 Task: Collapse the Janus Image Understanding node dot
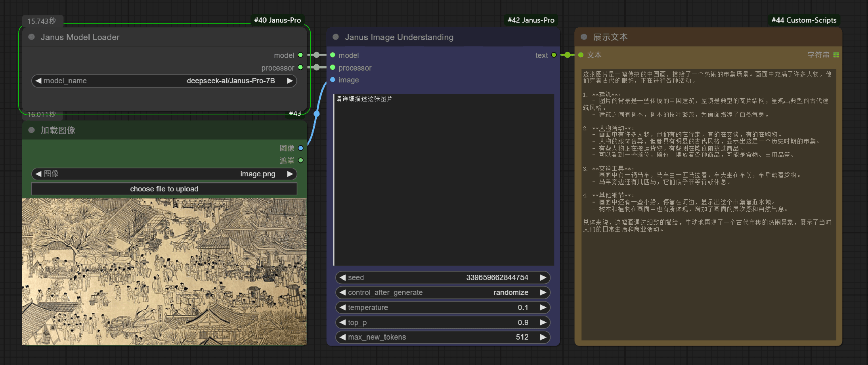click(336, 37)
